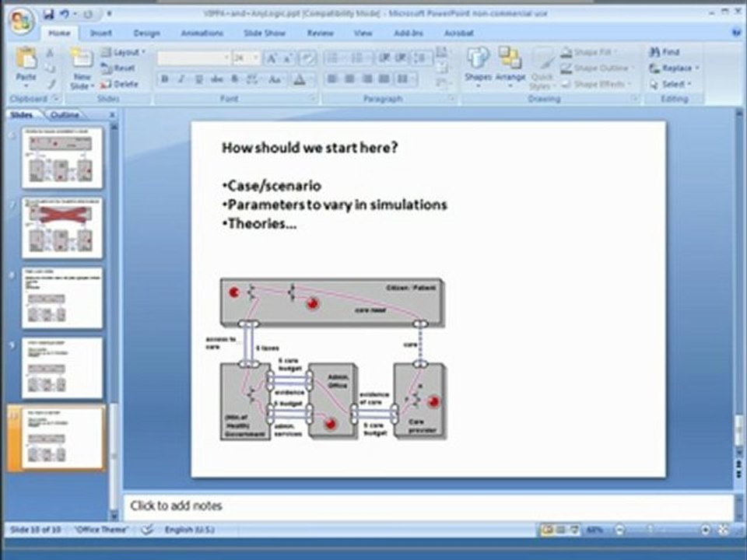This screenshot has height=560, width=747.
Task: Align text right
Action: click(x=366, y=79)
